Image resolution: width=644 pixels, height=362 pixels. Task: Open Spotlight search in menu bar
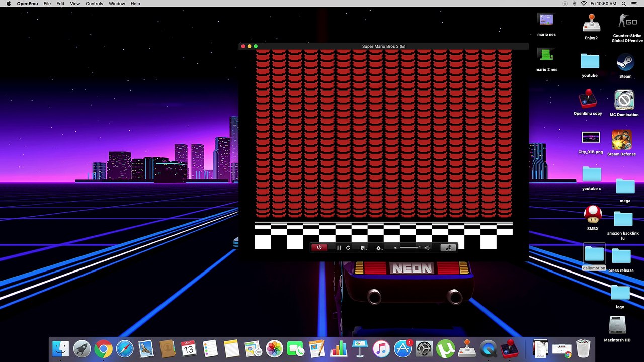(623, 4)
